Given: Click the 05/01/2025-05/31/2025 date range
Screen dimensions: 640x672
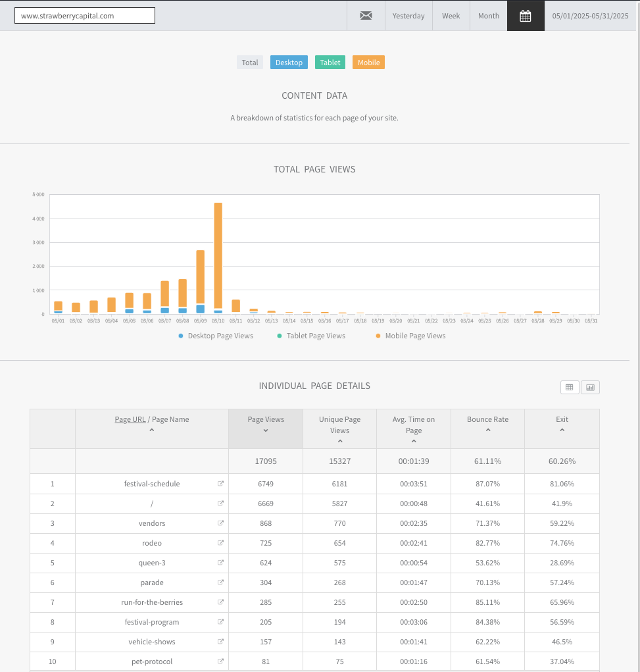Looking at the screenshot, I should [x=590, y=16].
